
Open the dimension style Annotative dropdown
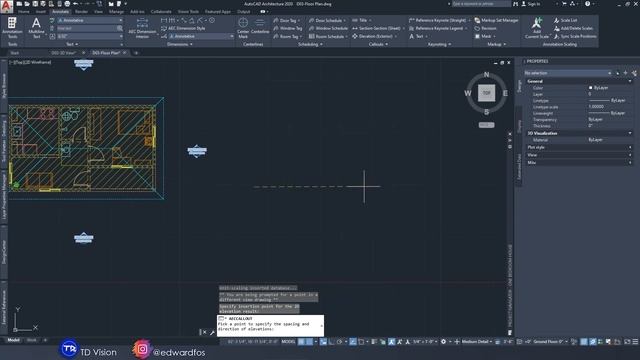(201, 36)
